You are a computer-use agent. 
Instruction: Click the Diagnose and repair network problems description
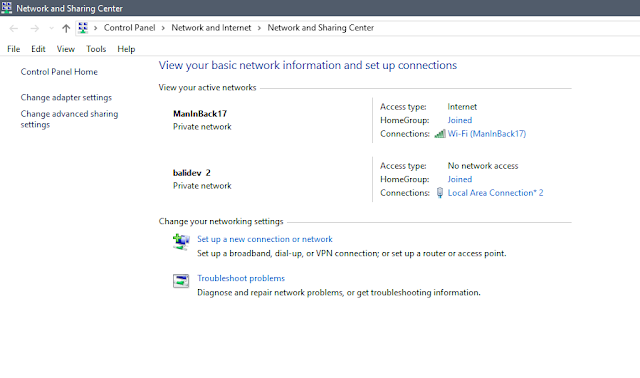(x=339, y=293)
